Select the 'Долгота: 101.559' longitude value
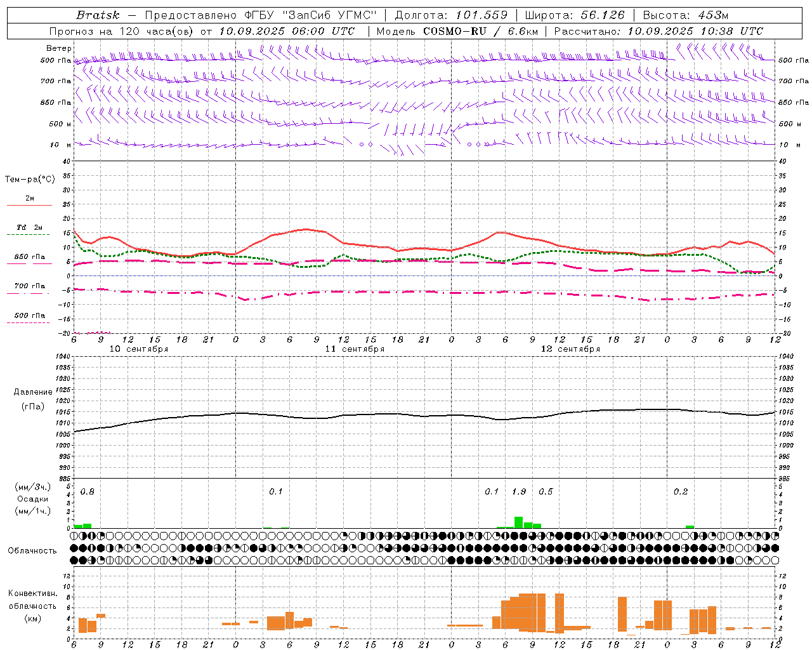The height and width of the screenshot is (650, 812). coord(451,15)
